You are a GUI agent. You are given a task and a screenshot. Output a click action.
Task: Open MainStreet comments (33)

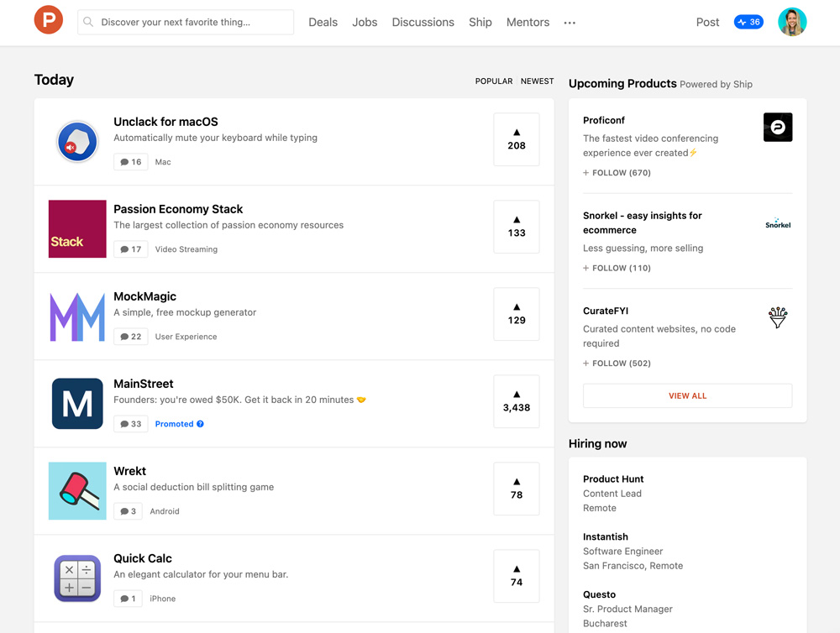131,424
